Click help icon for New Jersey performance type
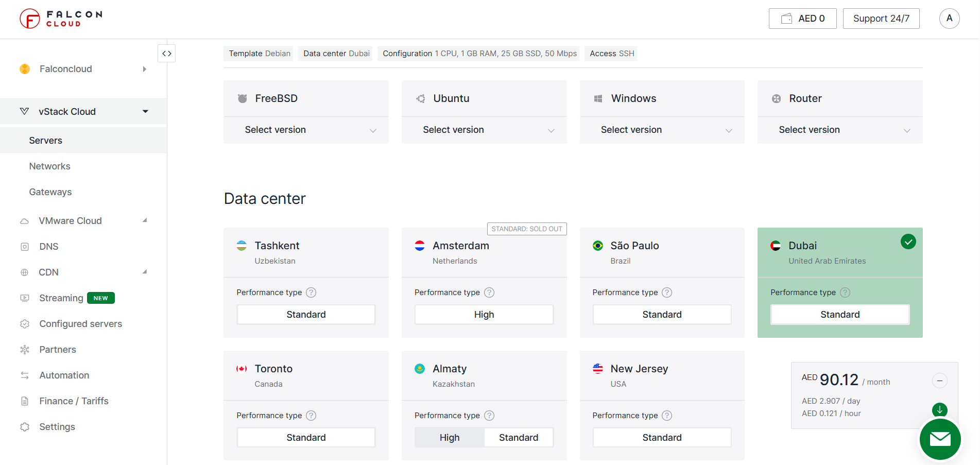Image resolution: width=980 pixels, height=465 pixels. (667, 416)
